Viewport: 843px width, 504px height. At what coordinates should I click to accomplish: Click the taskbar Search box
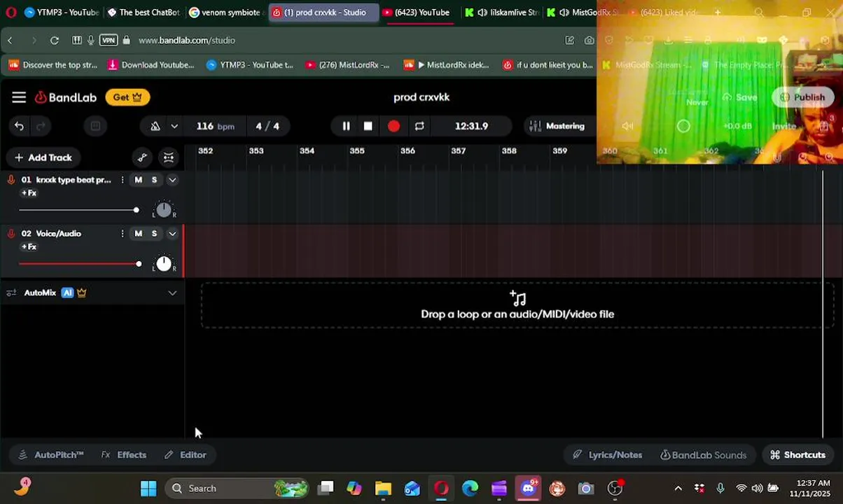click(238, 488)
